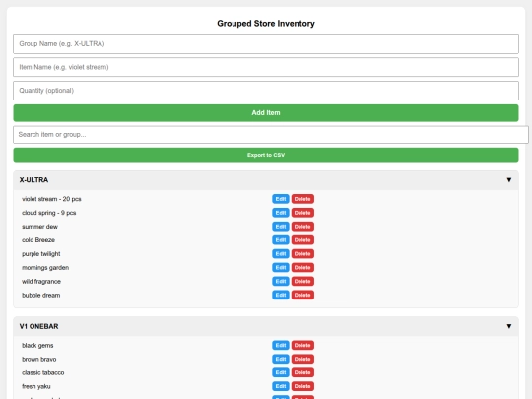
Task: Click the V1 ONEBAR group title
Action: coord(38,326)
